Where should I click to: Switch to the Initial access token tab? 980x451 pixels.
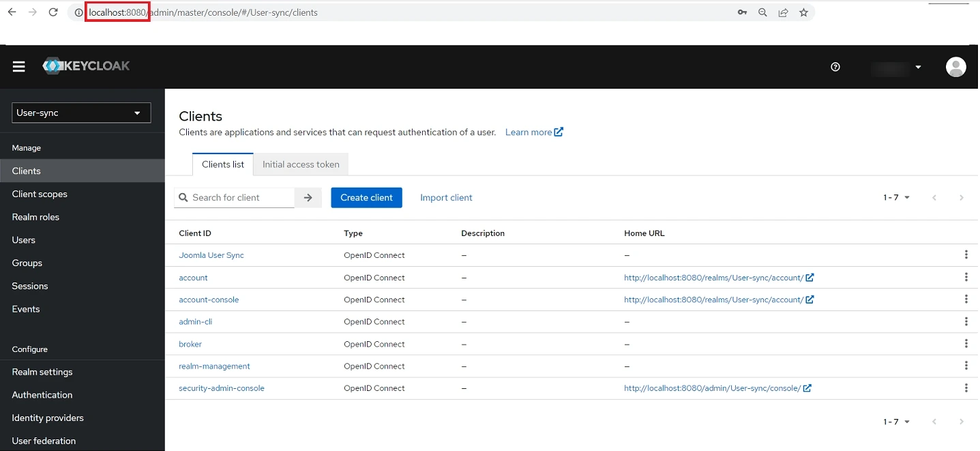pyautogui.click(x=300, y=164)
